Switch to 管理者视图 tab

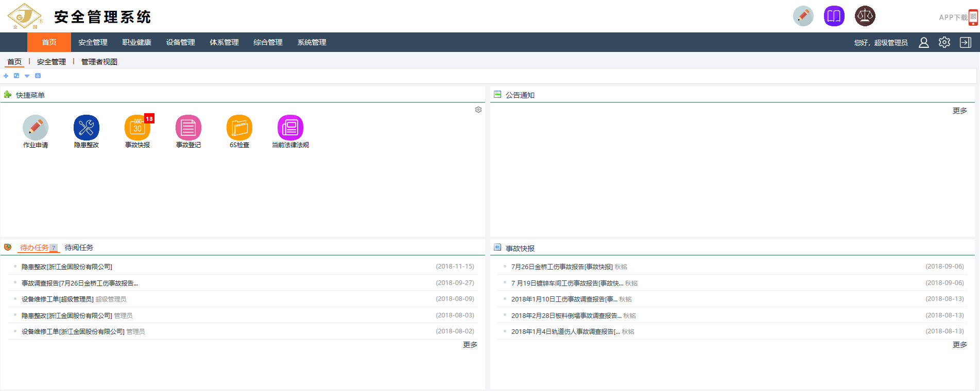[99, 62]
